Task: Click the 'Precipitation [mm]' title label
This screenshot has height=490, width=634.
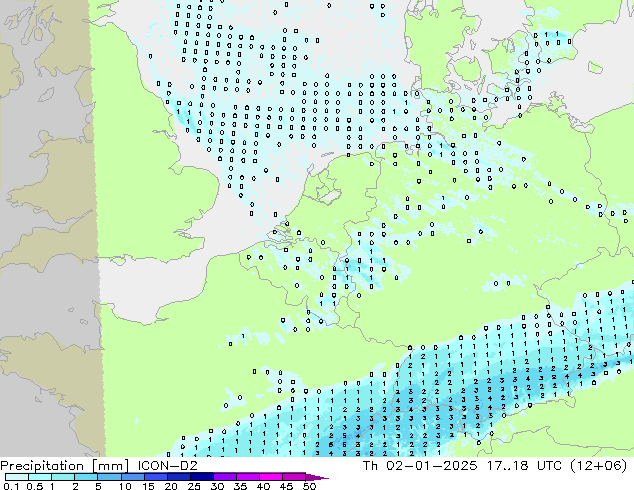Action: [64, 466]
